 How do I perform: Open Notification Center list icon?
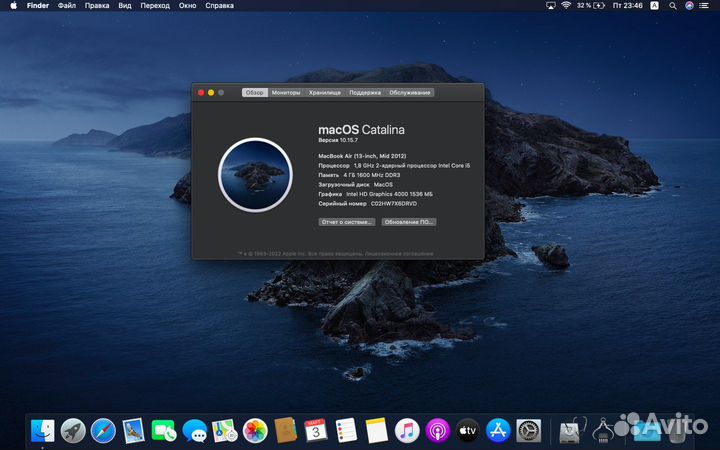click(x=704, y=6)
